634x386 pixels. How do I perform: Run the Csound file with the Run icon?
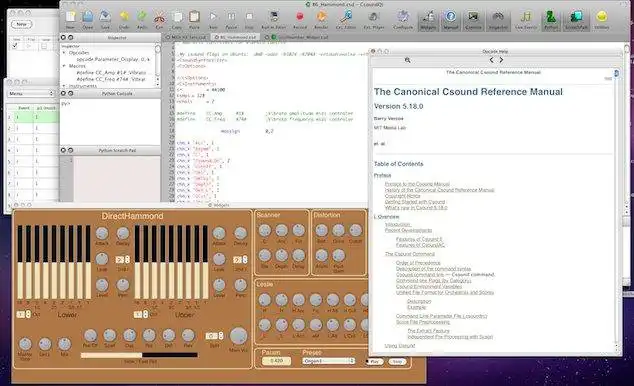(x=213, y=19)
